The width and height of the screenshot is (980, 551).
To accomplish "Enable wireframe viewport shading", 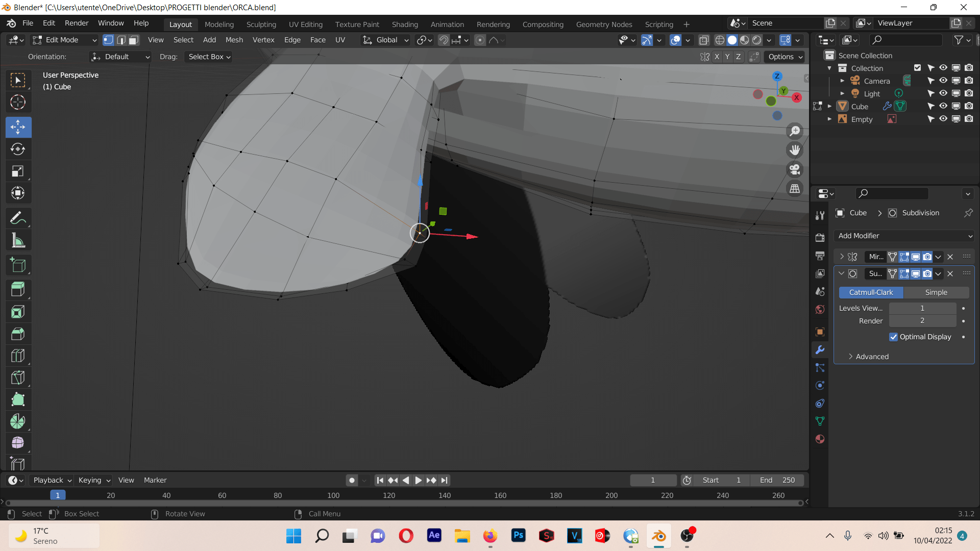I will coord(720,40).
